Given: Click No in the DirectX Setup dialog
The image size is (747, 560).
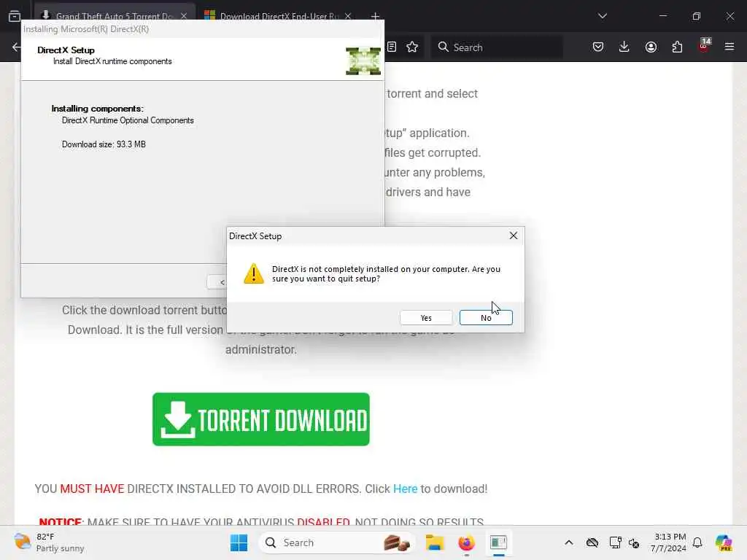Looking at the screenshot, I should click(485, 318).
